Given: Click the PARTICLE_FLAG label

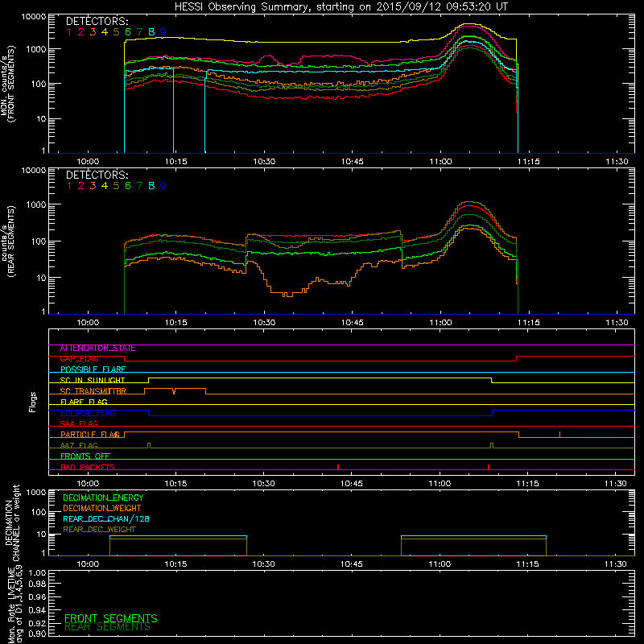Looking at the screenshot, I should click(x=90, y=435).
